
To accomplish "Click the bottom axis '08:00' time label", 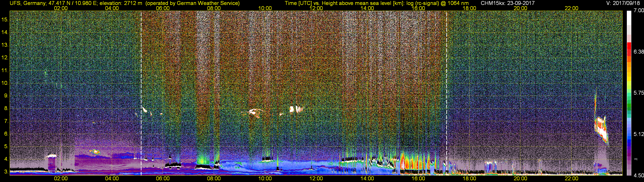I will [214, 179].
